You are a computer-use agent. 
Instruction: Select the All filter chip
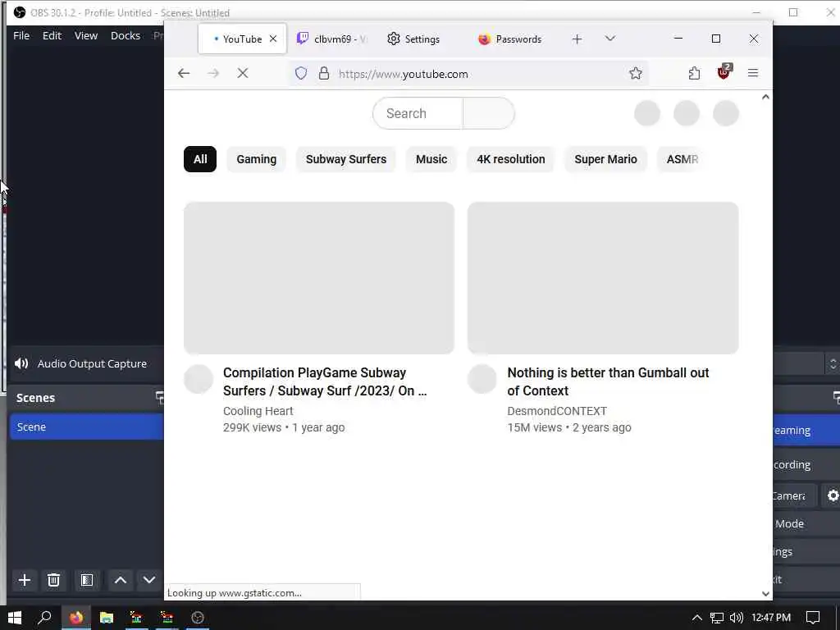(x=200, y=159)
